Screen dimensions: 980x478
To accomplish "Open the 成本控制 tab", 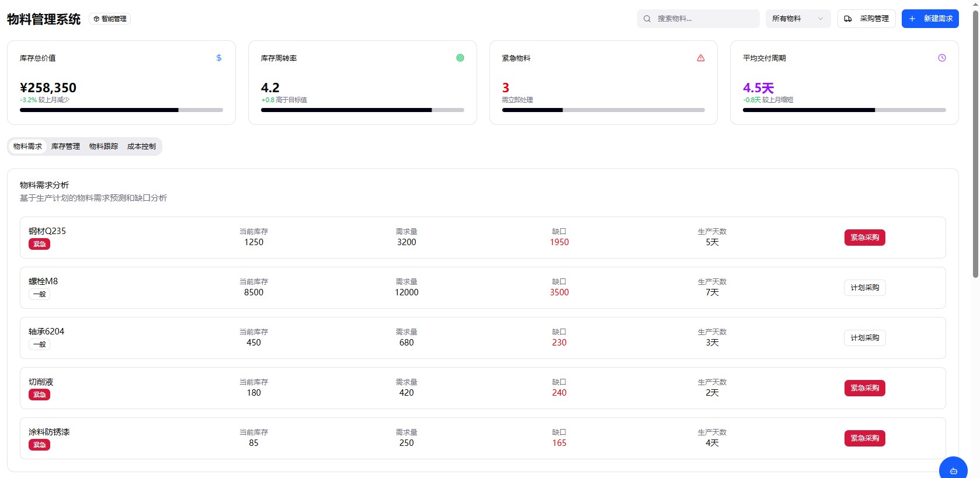I will [x=141, y=146].
